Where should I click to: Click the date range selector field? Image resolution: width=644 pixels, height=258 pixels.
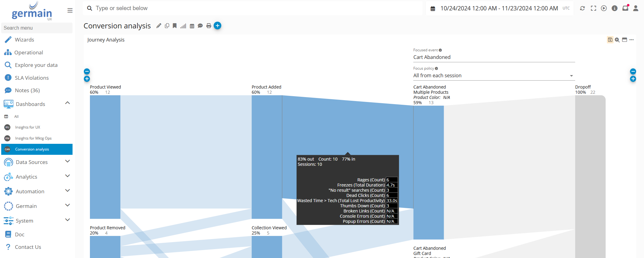[499, 9]
